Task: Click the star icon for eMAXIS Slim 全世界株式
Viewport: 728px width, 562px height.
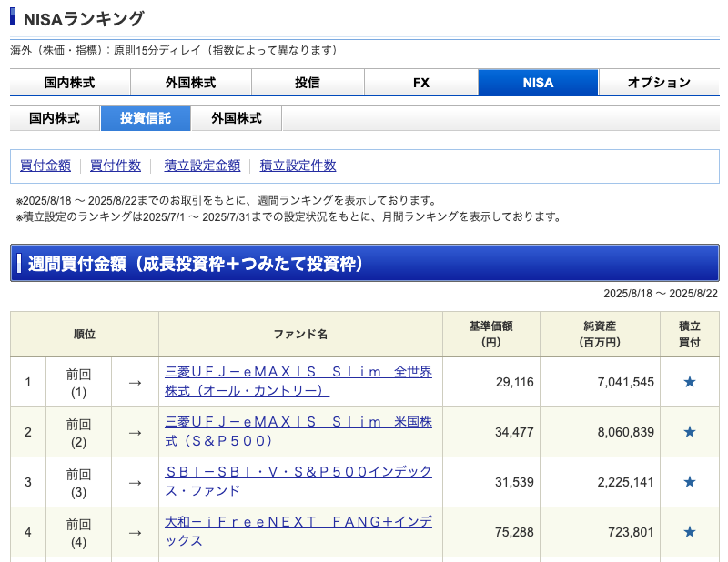Action: point(690,382)
